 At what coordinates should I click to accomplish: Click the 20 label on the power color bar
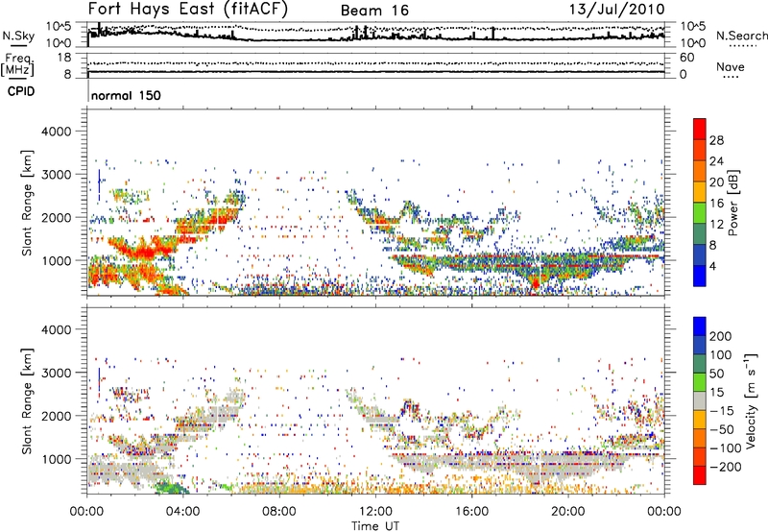pyautogui.click(x=716, y=182)
